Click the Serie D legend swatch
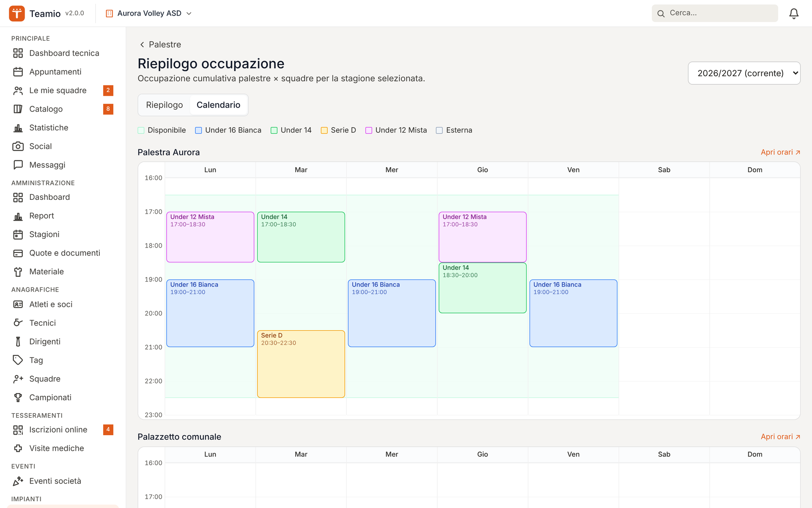This screenshot has width=812, height=508. [x=324, y=130]
